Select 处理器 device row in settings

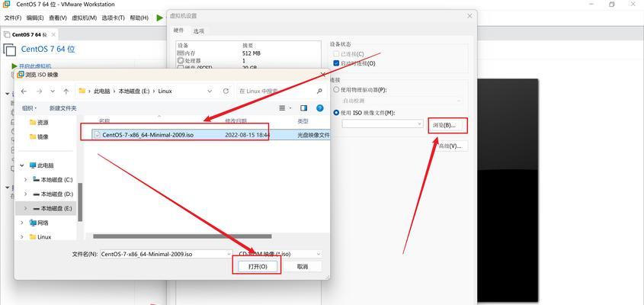(x=248, y=60)
